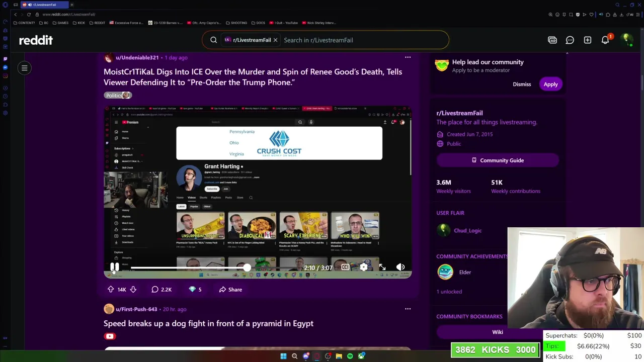
Task: Reload the page
Action: tap(29, 15)
